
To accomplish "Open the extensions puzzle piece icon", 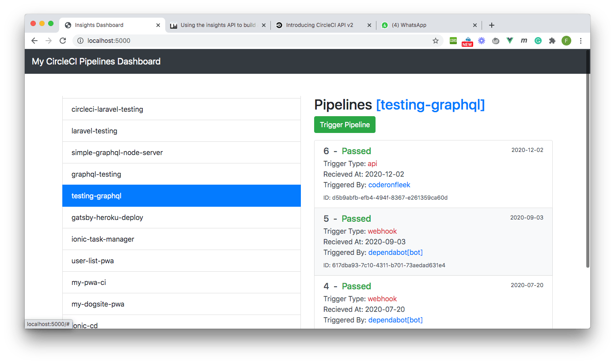I will [552, 40].
